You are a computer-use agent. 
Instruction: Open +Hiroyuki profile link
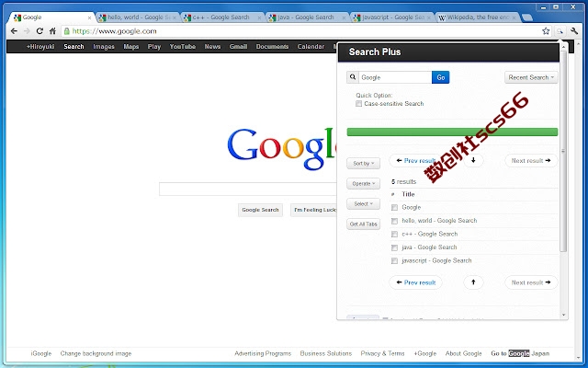click(40, 47)
